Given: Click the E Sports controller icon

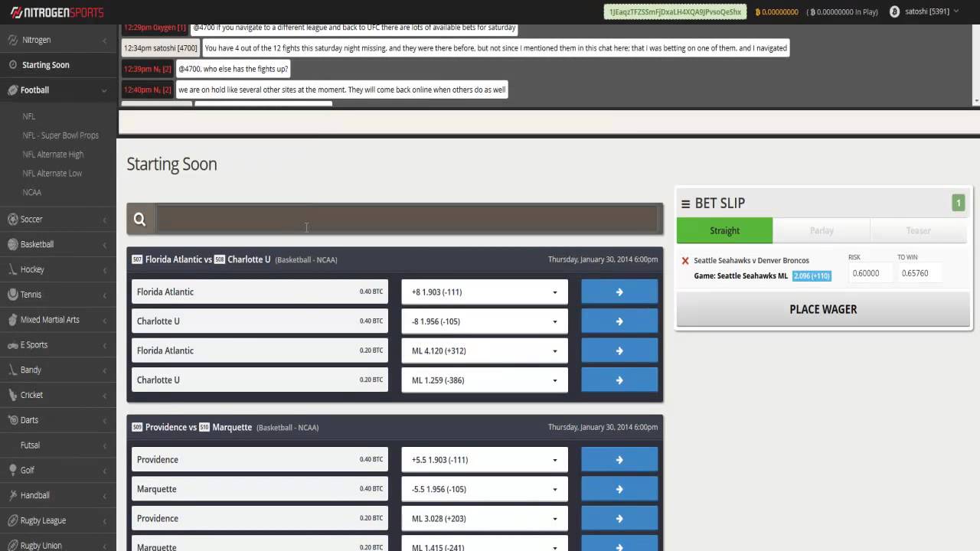Looking at the screenshot, I should tap(12, 345).
